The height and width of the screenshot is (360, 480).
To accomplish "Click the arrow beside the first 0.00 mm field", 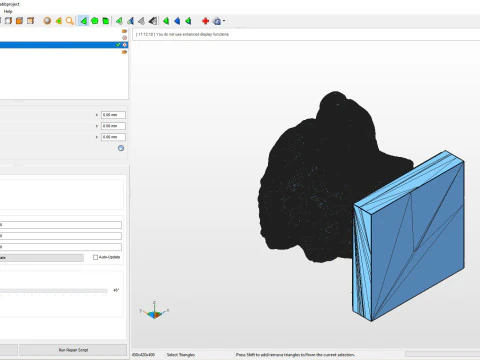I will click(97, 115).
